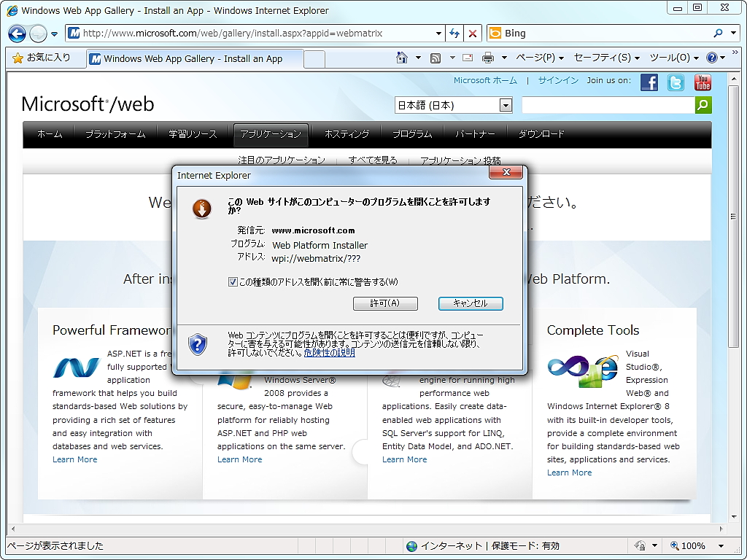
Task: Open the セーフティ(S) menu
Action: (606, 58)
